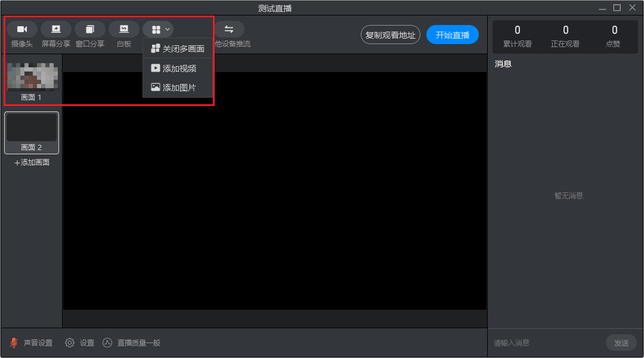Focus the 请输入消息 message input
The width and height of the screenshot is (644, 358).
click(547, 343)
